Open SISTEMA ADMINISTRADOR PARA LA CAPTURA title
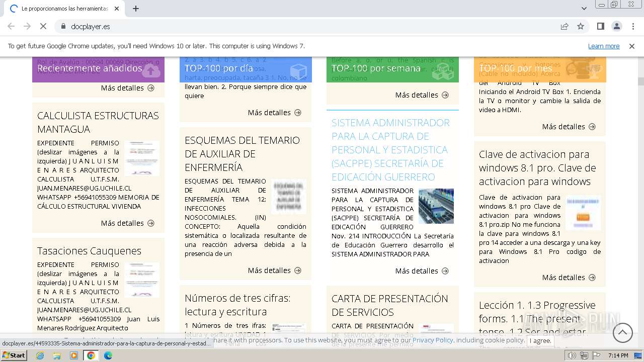Image resolution: width=644 pixels, height=362 pixels. (390, 150)
